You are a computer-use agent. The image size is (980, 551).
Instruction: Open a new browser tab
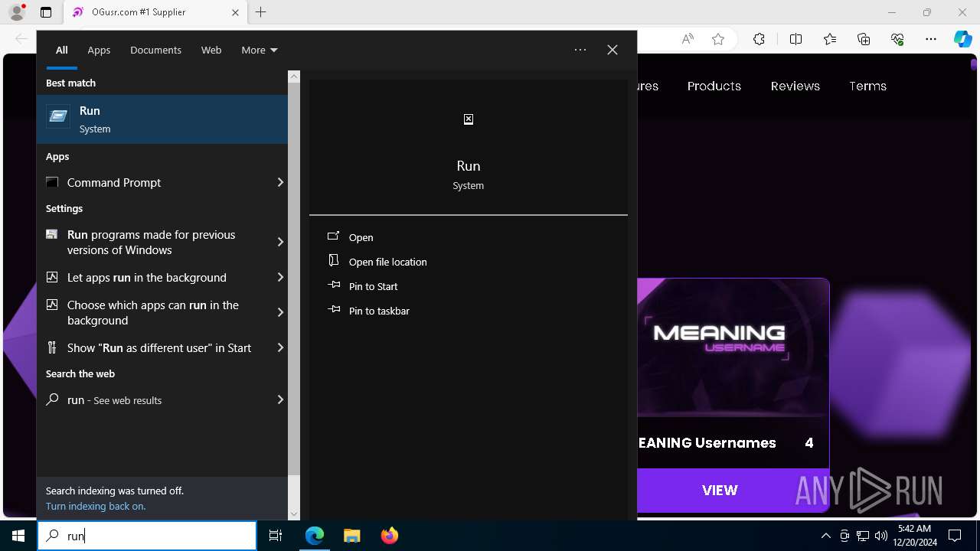point(261,12)
